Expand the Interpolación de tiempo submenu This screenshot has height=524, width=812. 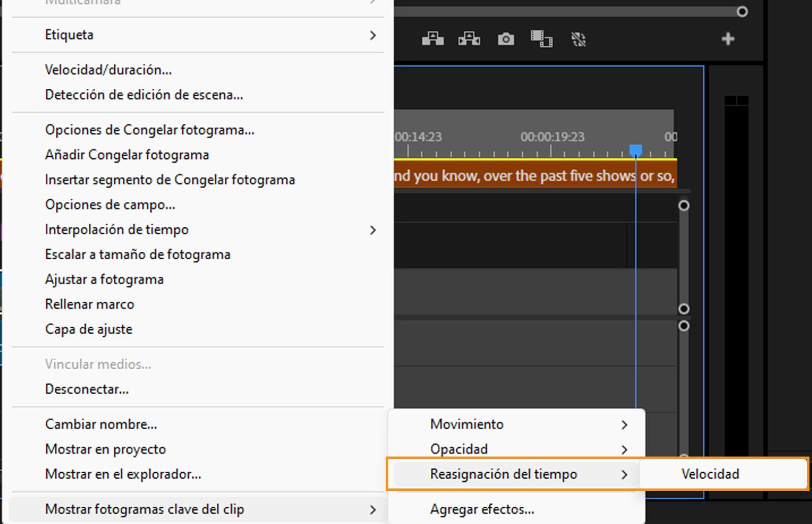click(x=117, y=229)
